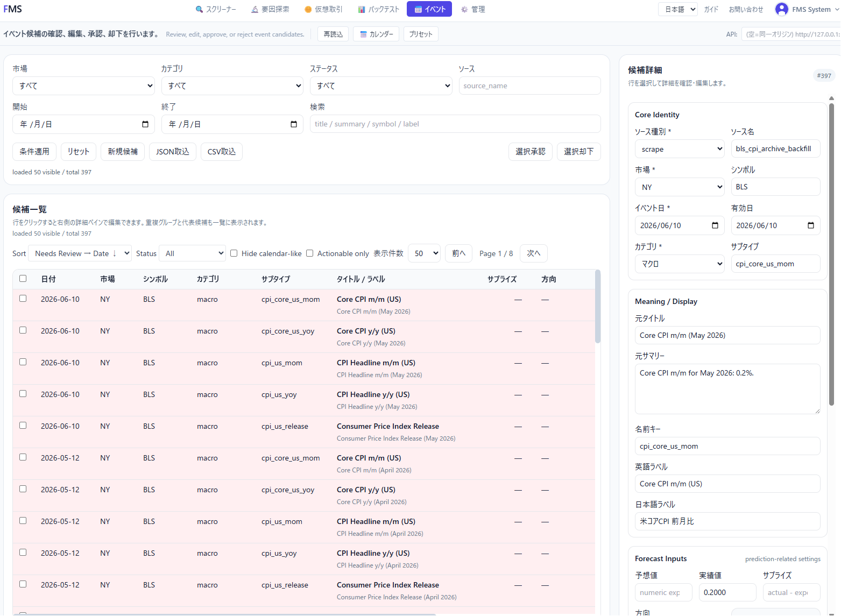Image resolution: width=841 pixels, height=616 pixels.
Task: Click the FMS System user avatar
Action: [x=781, y=9]
